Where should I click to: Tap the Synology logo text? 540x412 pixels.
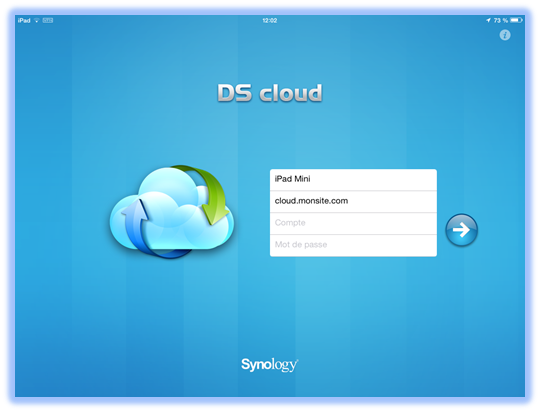coord(270,364)
